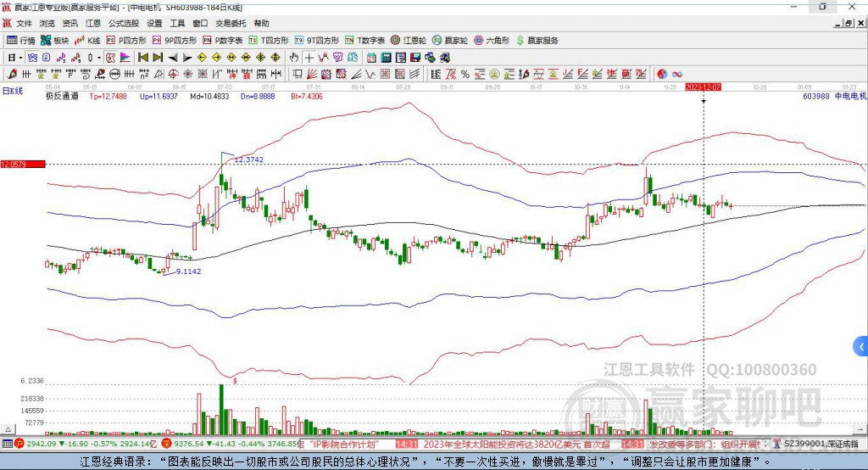Screen dimensions: 868x470
Task: Select the rectangle drawing tool
Action: [x=297, y=75]
